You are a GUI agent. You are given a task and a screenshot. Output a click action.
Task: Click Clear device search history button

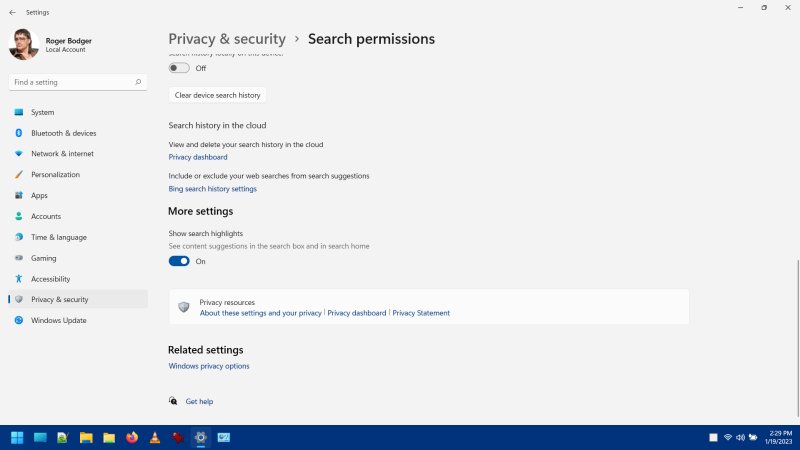click(217, 95)
